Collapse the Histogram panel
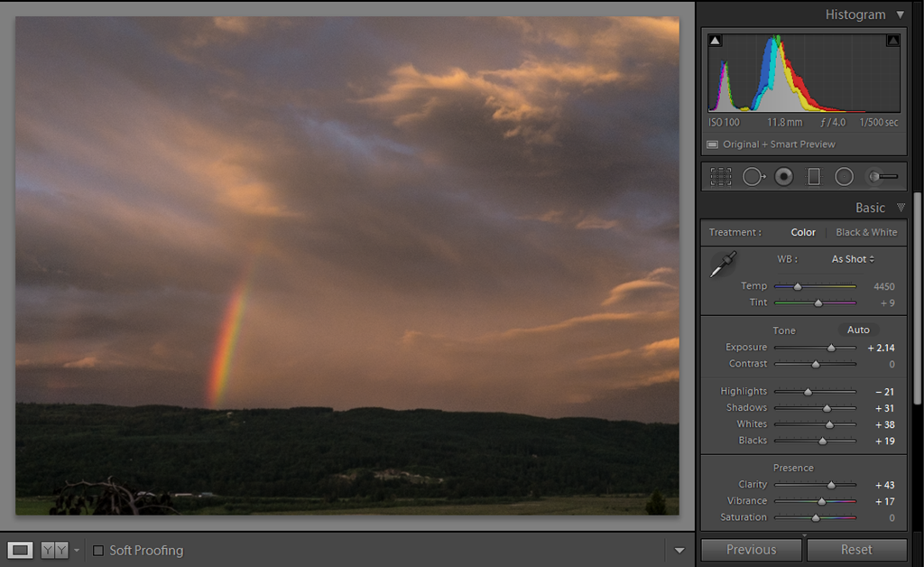Image resolution: width=924 pixels, height=567 pixels. (x=900, y=14)
